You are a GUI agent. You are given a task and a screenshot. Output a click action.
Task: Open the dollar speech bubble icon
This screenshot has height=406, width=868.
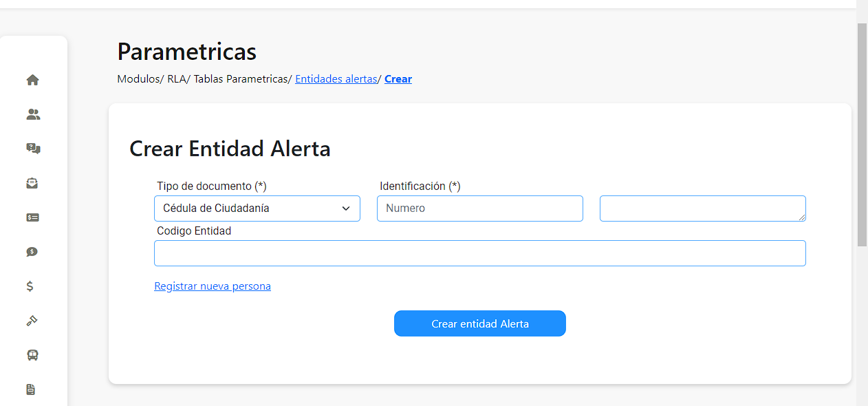(x=32, y=252)
